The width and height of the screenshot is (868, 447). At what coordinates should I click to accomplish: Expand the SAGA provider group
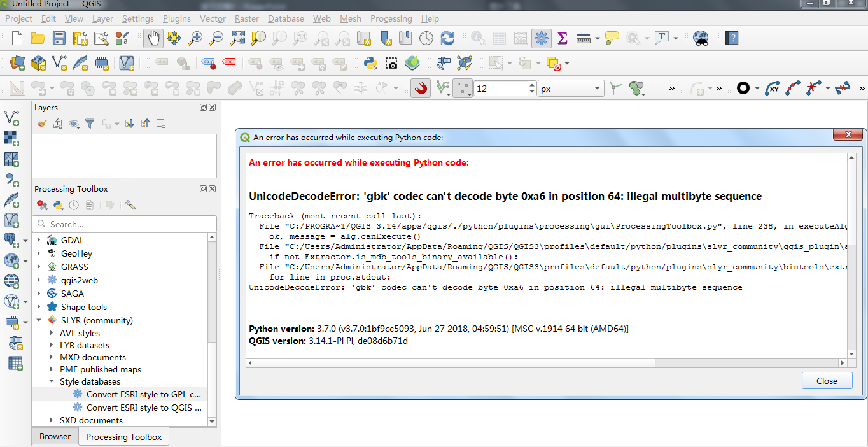pos(38,294)
